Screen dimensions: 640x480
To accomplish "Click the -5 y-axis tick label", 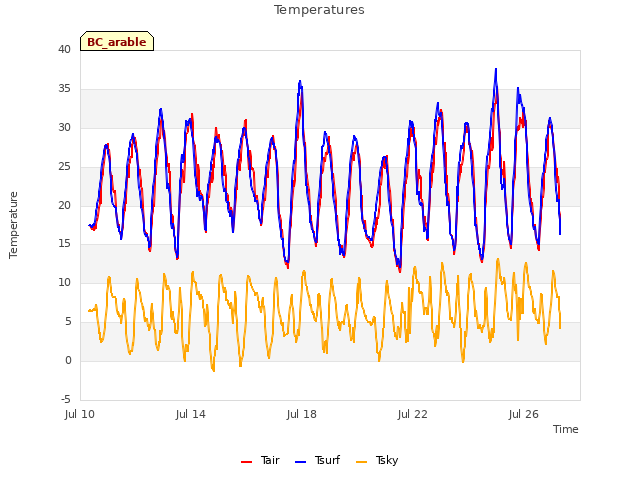I will [66, 399].
